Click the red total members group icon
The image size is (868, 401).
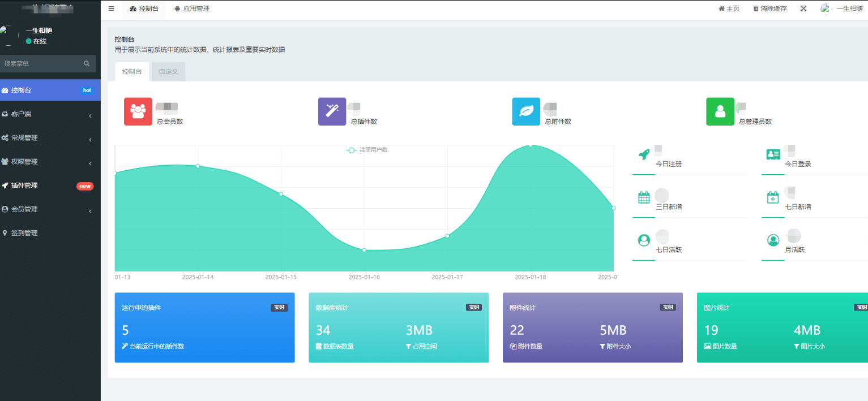pyautogui.click(x=138, y=111)
